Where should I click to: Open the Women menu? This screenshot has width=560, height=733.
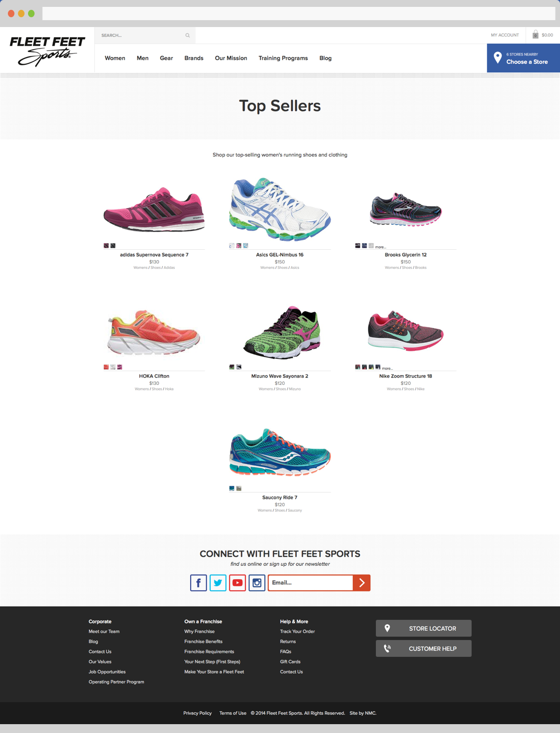(x=115, y=58)
